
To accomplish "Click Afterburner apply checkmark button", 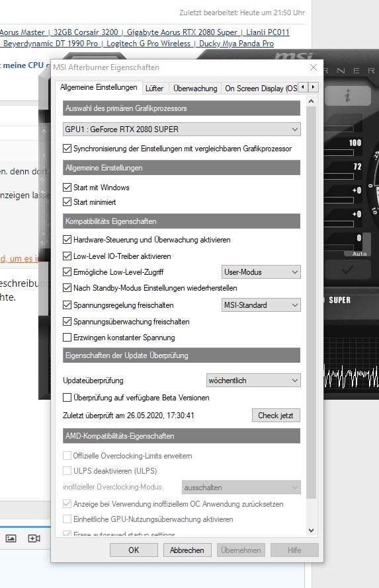I will 347,270.
